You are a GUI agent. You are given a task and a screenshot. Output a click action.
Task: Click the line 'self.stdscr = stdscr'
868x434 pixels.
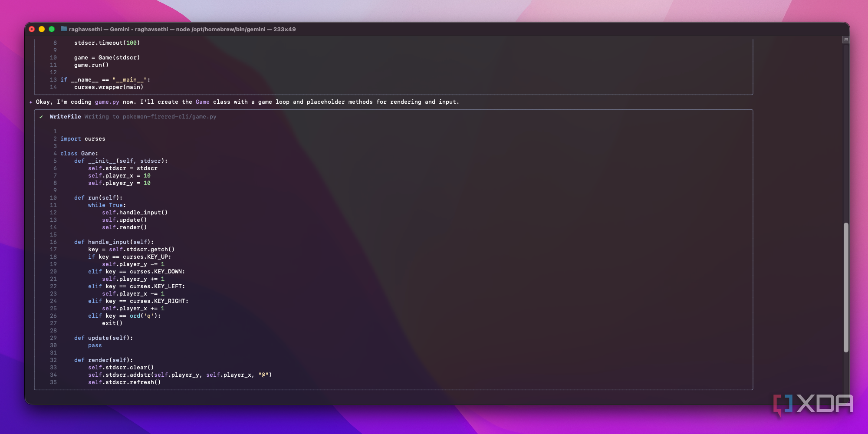click(x=123, y=168)
